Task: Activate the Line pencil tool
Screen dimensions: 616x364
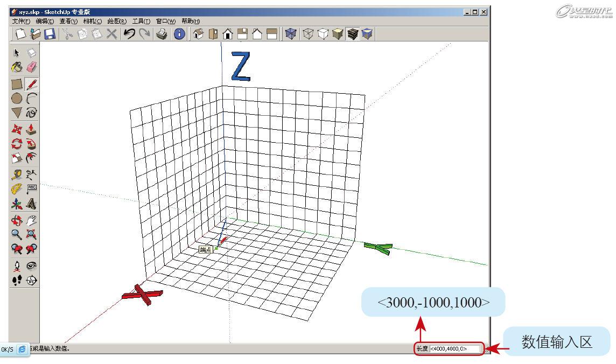Action: pos(31,84)
